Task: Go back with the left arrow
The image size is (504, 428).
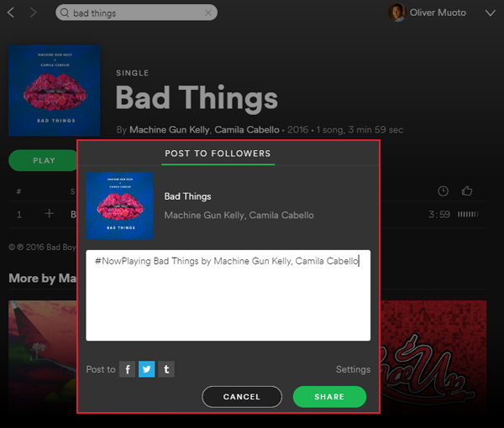Action: (11, 13)
